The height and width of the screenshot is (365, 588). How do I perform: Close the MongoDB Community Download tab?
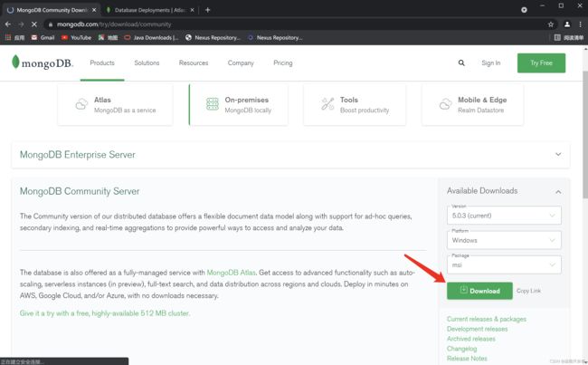(x=94, y=10)
